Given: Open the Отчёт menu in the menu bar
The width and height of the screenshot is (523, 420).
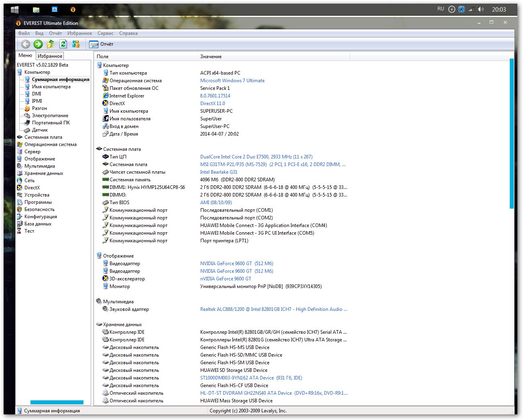Looking at the screenshot, I should 55,33.
